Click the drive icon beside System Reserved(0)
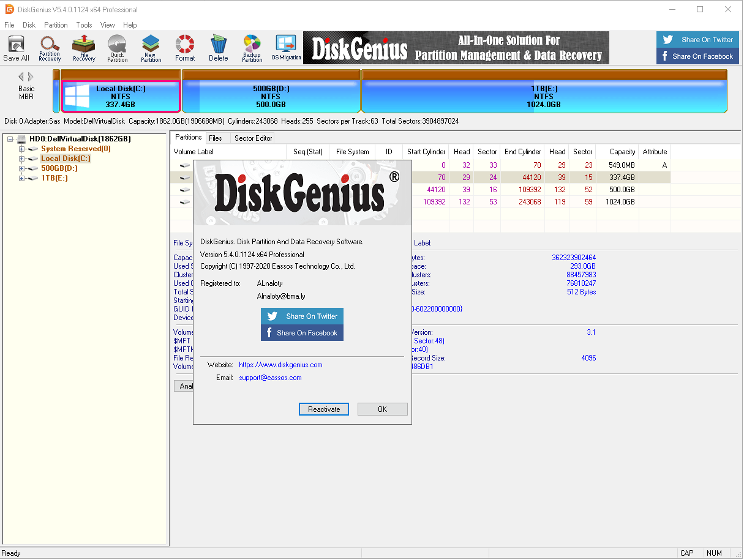The height and width of the screenshot is (560, 744). coord(33,149)
